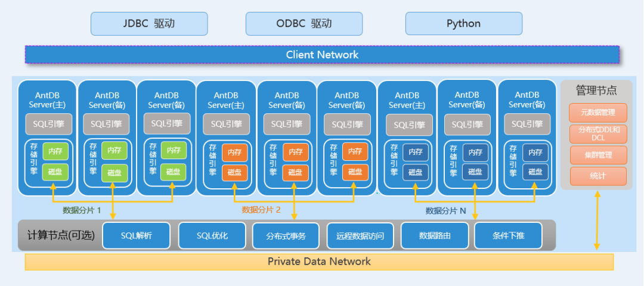Click the 计算节点(可选) label
Image resolution: width=644 pixels, height=286 pixels.
(x=61, y=235)
